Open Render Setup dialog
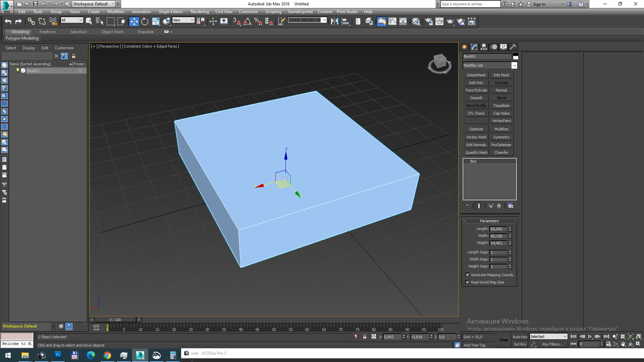 tap(428, 21)
